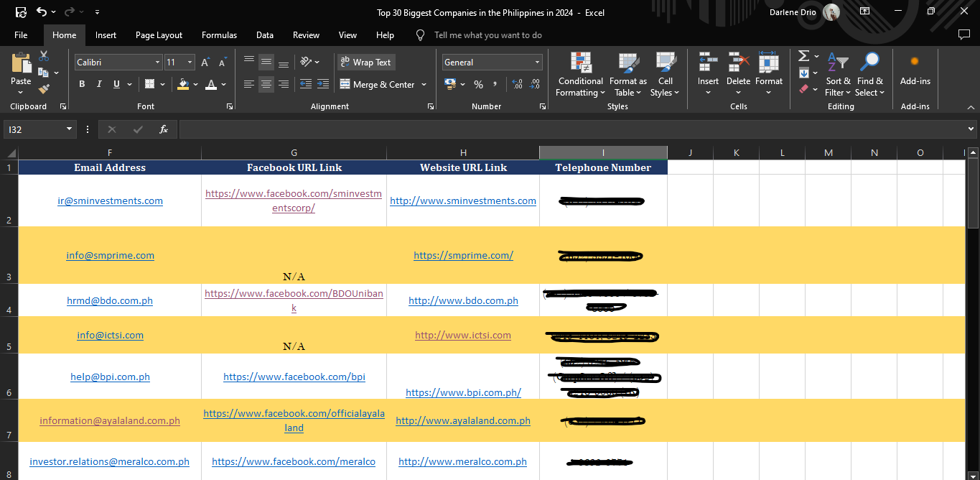Decrease indent of the cell

[306, 84]
